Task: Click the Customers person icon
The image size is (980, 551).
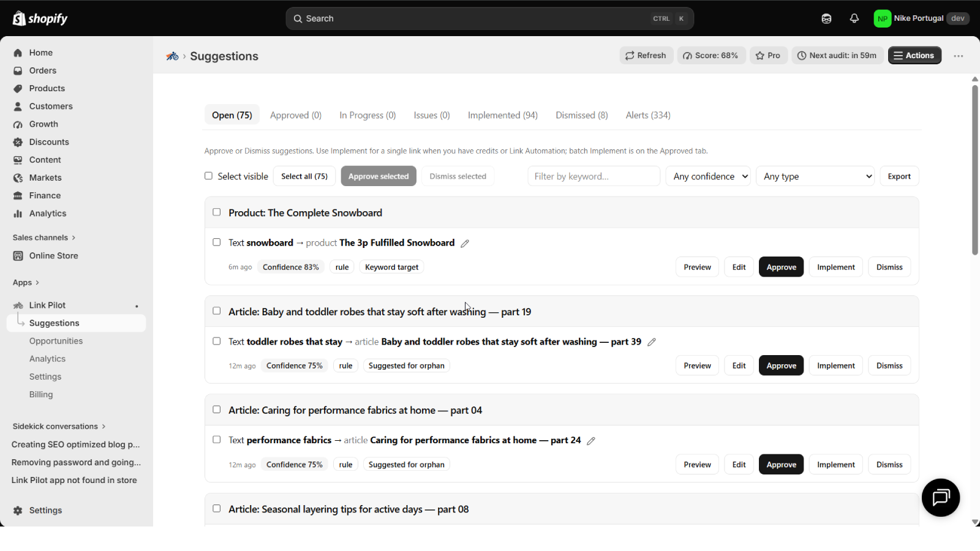Action: (18, 106)
